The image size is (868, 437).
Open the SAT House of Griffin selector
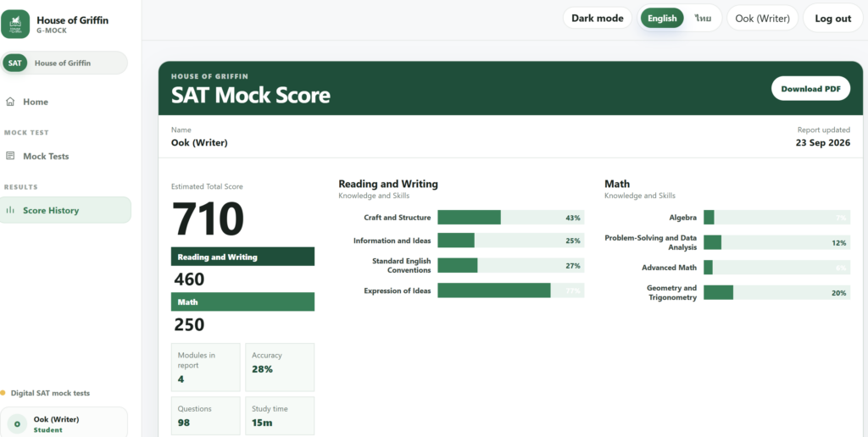coord(64,63)
